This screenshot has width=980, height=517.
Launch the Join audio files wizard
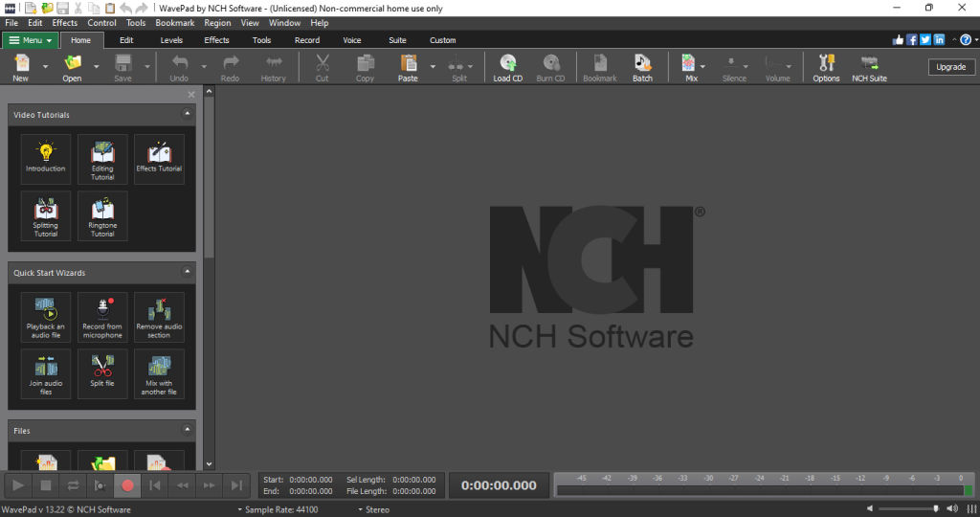click(46, 372)
